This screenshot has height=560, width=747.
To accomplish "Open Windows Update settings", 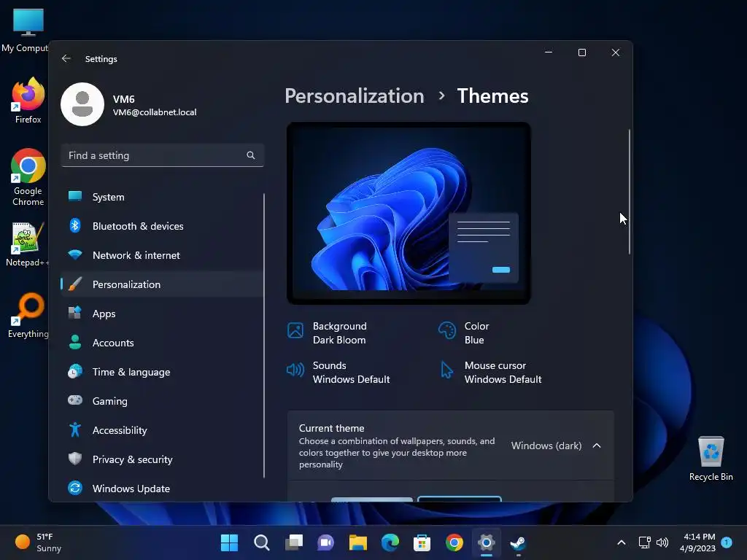I will 162,488.
